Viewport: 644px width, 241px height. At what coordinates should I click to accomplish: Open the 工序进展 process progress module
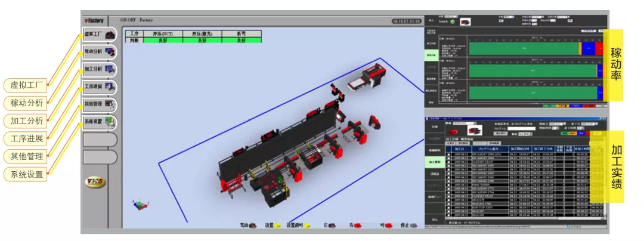(99, 86)
